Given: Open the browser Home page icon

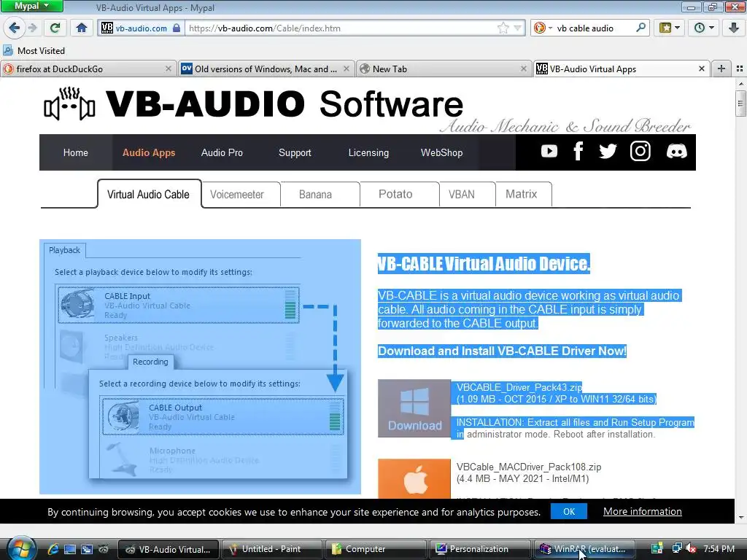Looking at the screenshot, I should 82,28.
